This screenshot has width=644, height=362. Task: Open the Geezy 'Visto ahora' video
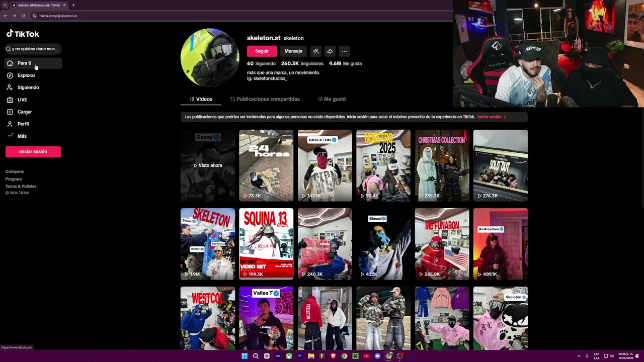pyautogui.click(x=208, y=165)
